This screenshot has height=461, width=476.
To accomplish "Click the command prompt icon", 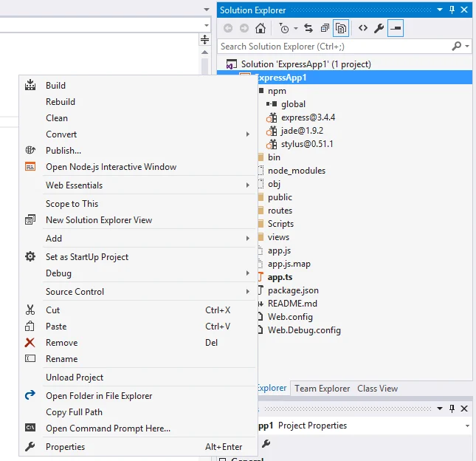I will (x=30, y=428).
